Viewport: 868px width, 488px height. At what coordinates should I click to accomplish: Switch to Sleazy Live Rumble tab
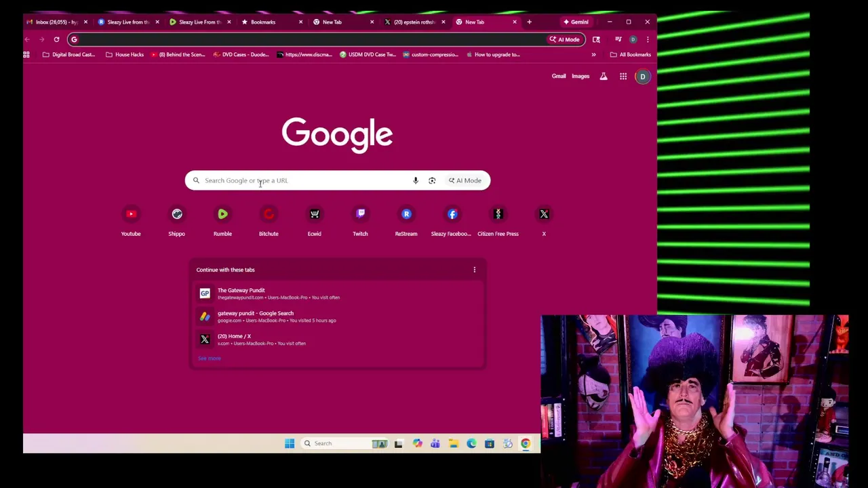(x=199, y=22)
